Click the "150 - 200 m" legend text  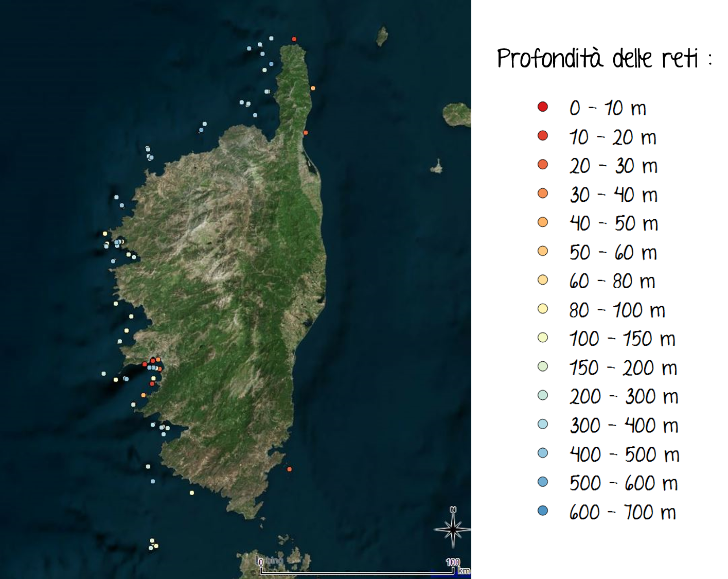click(623, 367)
